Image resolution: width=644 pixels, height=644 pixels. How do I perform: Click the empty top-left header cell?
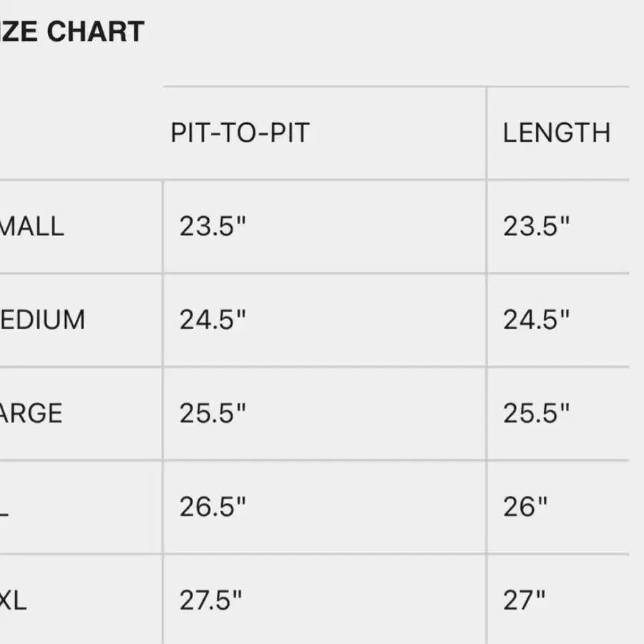(81, 133)
